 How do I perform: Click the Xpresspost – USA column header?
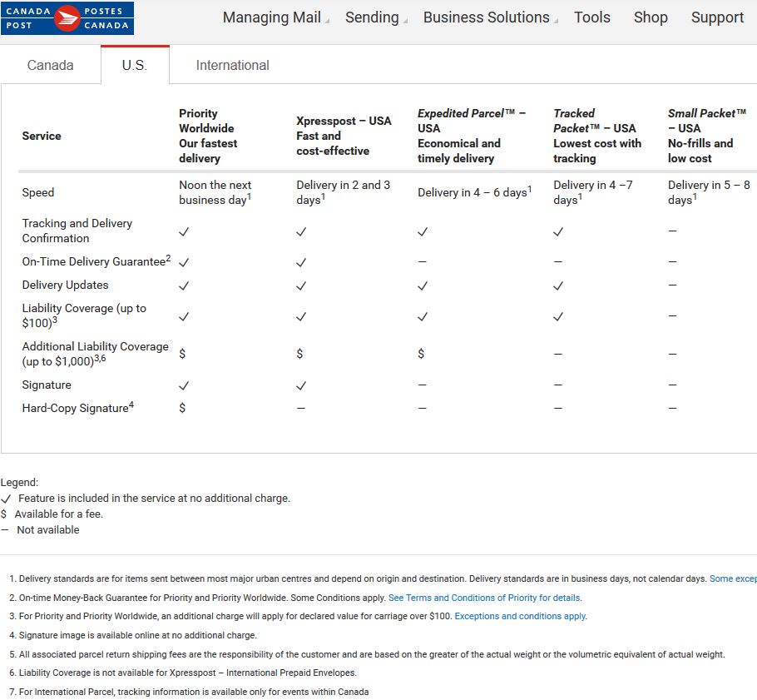click(344, 136)
